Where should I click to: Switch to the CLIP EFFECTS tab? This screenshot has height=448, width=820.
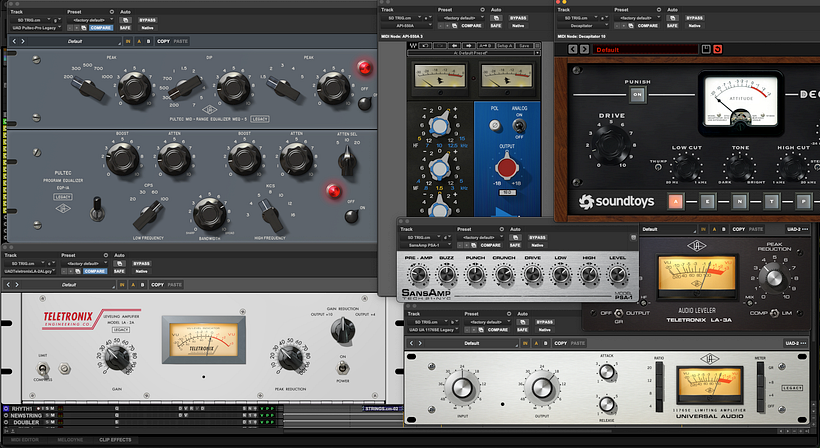click(x=115, y=440)
